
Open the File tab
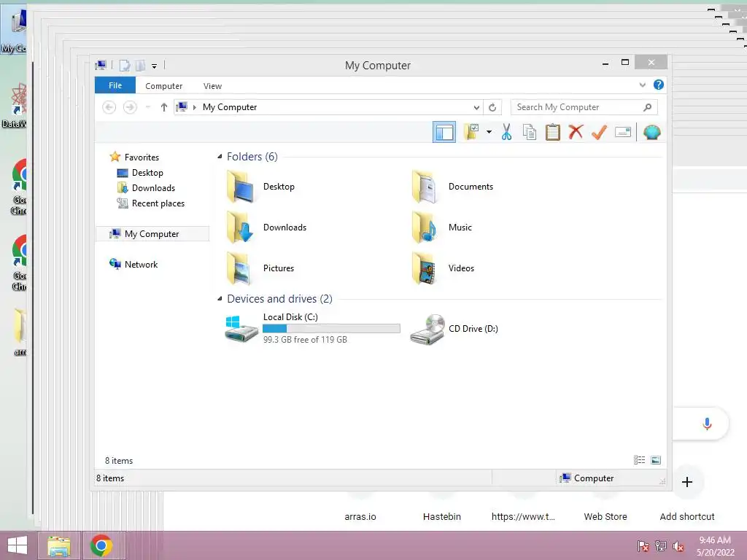pyautogui.click(x=115, y=85)
